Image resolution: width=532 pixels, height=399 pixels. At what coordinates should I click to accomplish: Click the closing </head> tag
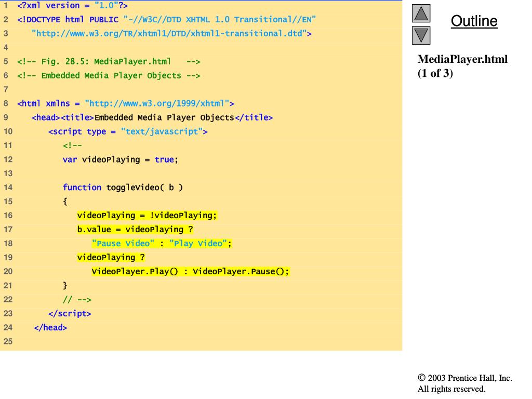pyautogui.click(x=50, y=327)
